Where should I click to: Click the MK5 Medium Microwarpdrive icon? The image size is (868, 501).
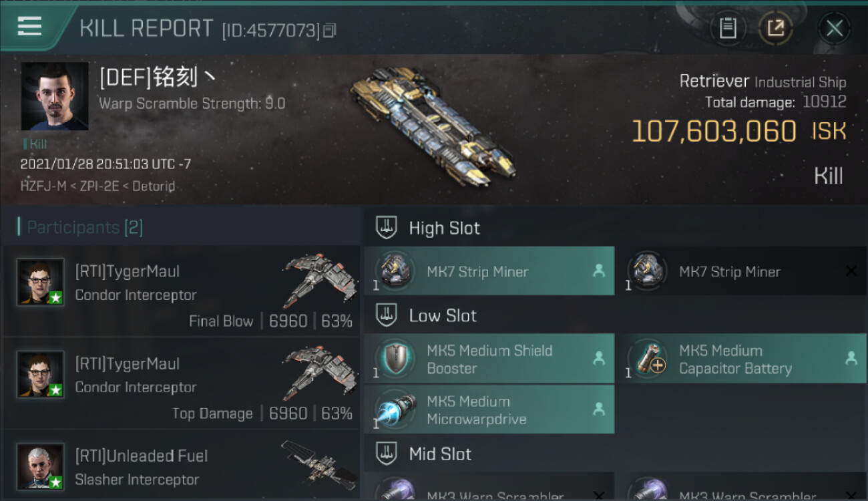click(x=395, y=409)
